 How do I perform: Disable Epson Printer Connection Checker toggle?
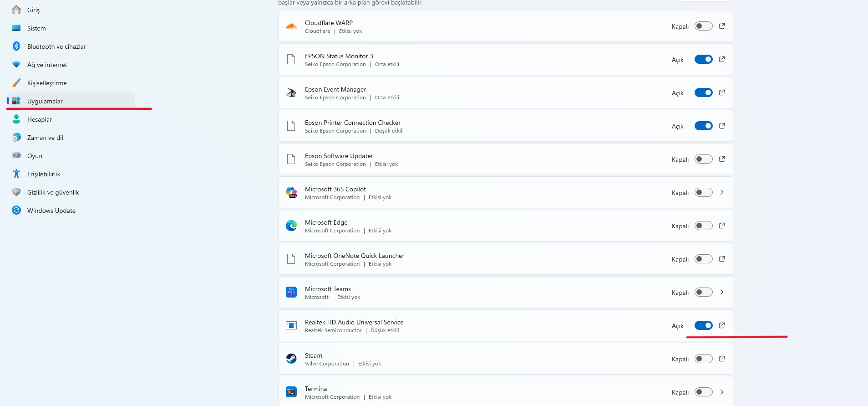coord(704,126)
